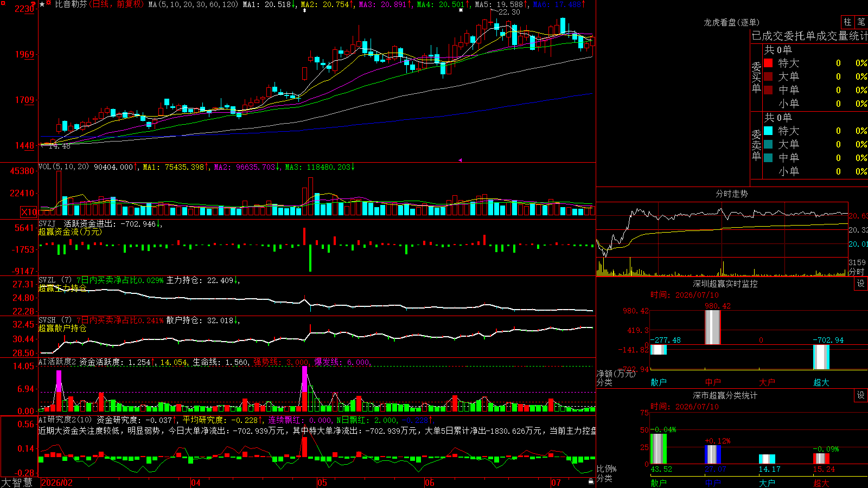
Task: Click the SVSH indicator name label
Action: point(47,320)
